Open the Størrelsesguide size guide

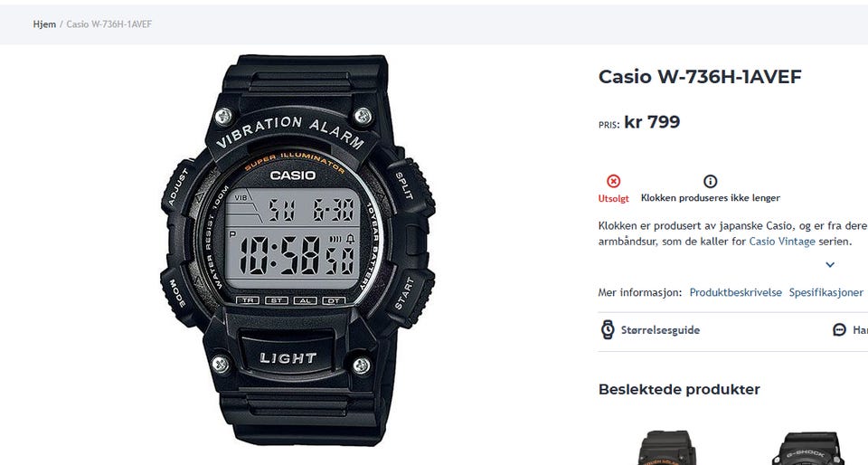coord(660,330)
